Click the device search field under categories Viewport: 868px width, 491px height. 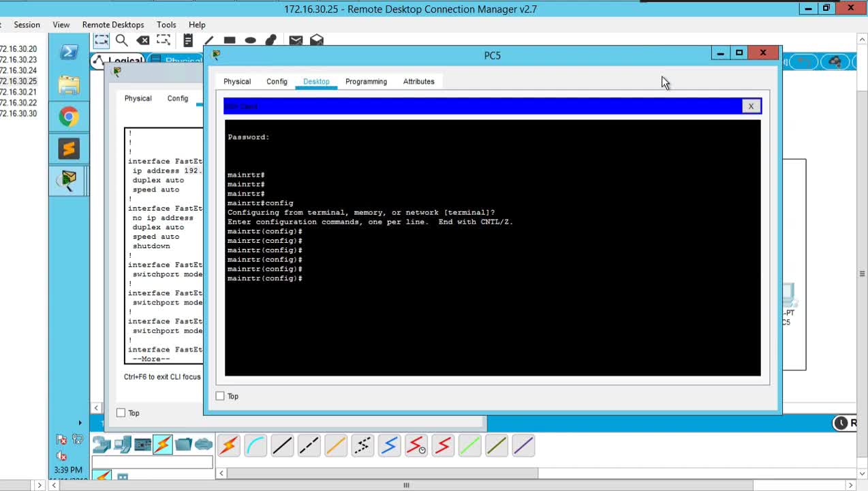[x=152, y=463]
